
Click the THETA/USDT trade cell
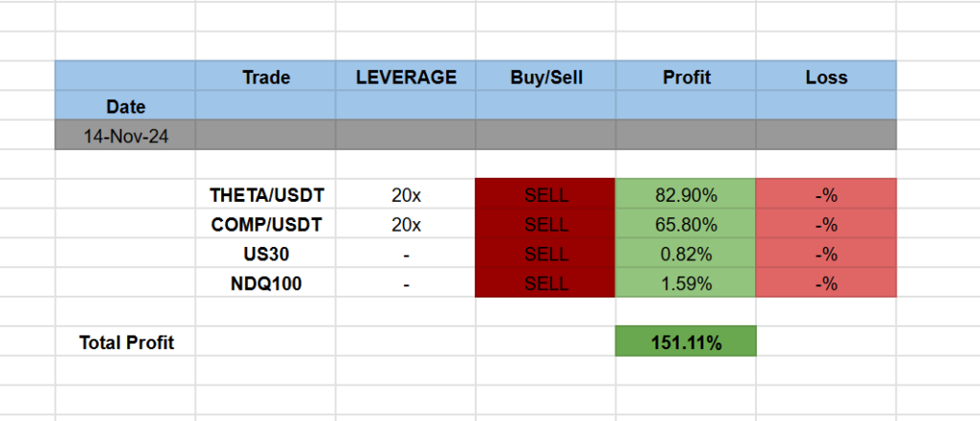tap(266, 195)
